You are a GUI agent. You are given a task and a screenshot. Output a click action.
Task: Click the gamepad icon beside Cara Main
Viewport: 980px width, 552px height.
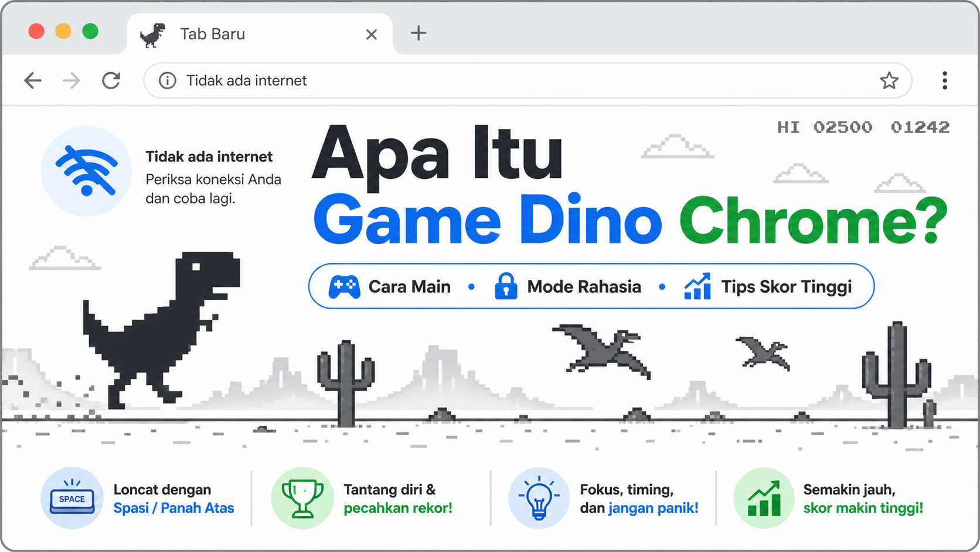point(344,287)
